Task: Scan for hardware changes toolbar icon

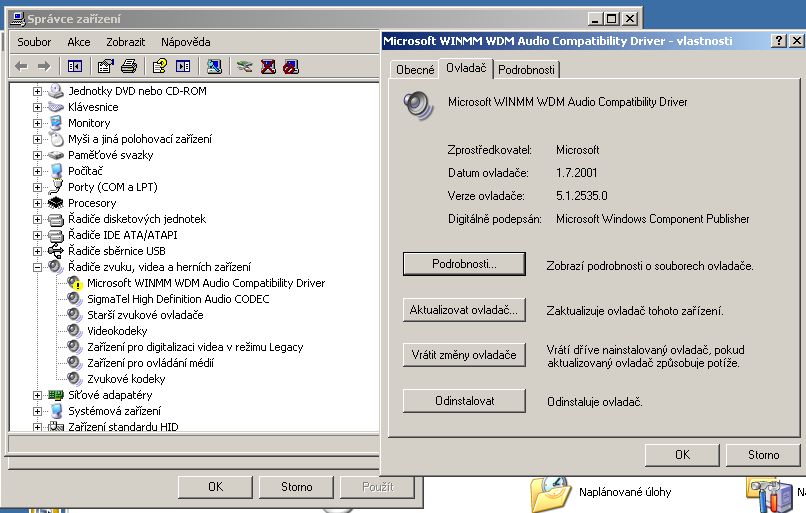Action: coord(214,66)
